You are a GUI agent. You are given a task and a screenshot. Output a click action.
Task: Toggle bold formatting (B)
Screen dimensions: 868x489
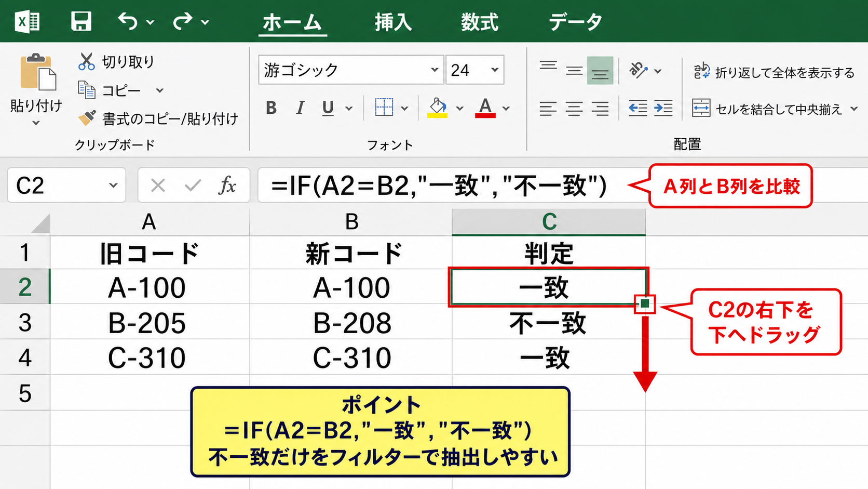click(271, 108)
